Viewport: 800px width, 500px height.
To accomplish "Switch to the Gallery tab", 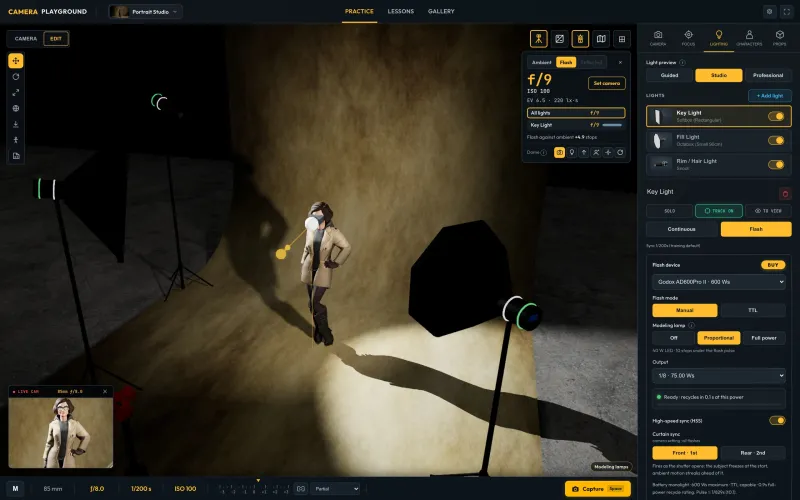I will [x=441, y=11].
